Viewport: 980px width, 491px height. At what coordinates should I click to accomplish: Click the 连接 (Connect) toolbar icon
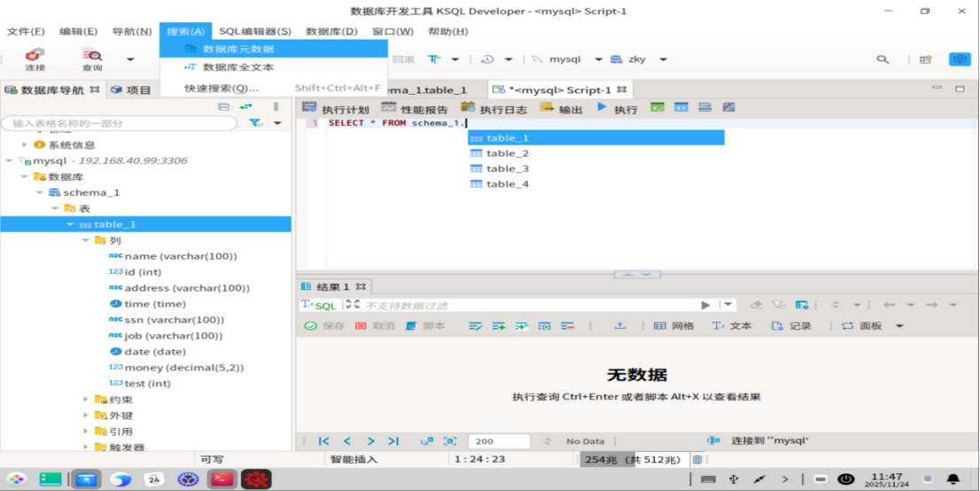pos(35,59)
